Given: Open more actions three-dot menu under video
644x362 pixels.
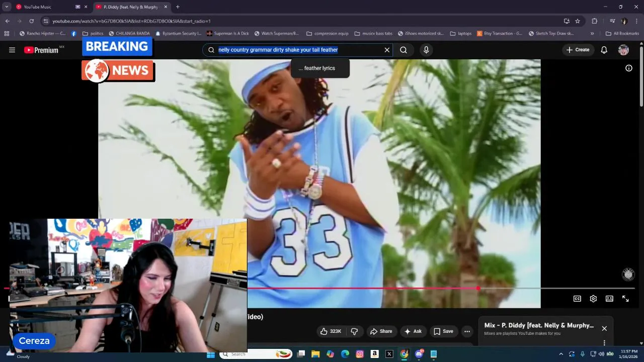Looking at the screenshot, I should click(x=467, y=331).
